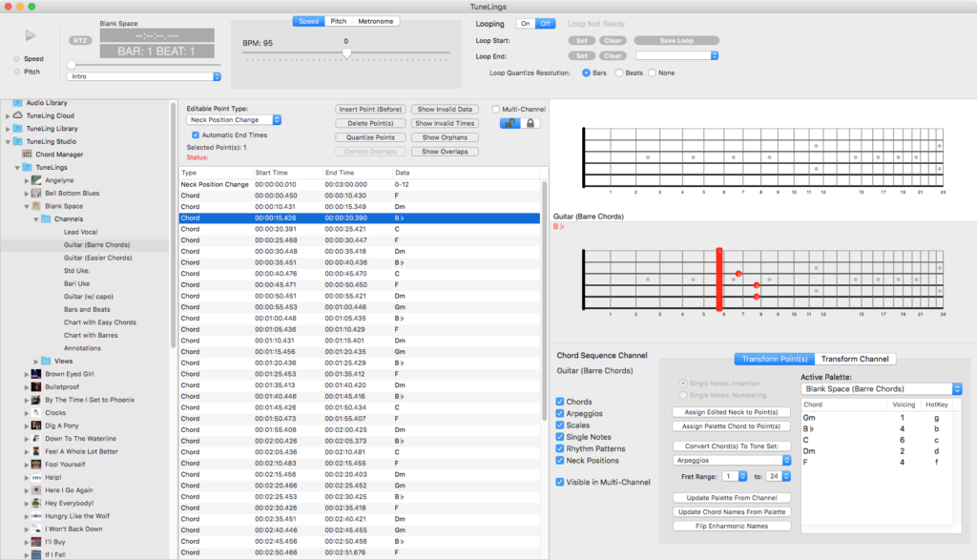Enable the Multi-Channel checkbox
Screen dimensions: 977x560
click(x=496, y=109)
